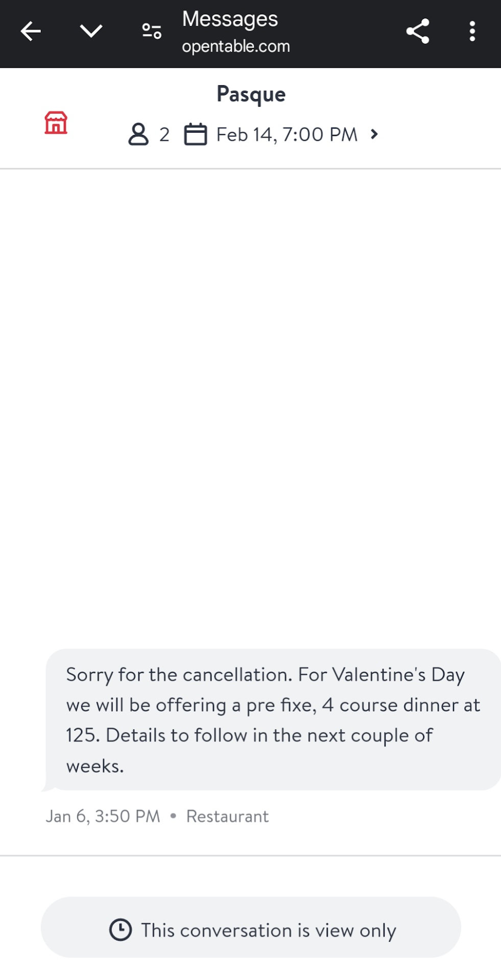Open the three-dot overflow menu
The width and height of the screenshot is (501, 980).
tap(472, 32)
